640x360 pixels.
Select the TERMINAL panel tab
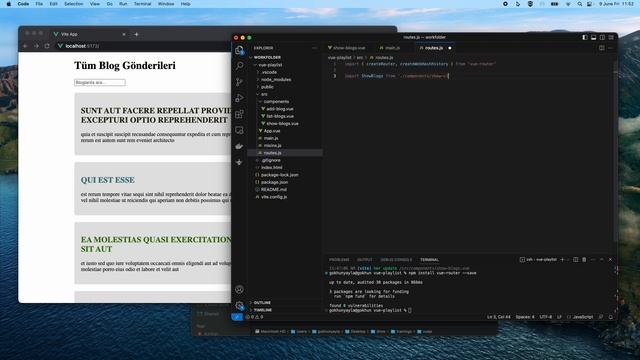pyautogui.click(x=429, y=260)
